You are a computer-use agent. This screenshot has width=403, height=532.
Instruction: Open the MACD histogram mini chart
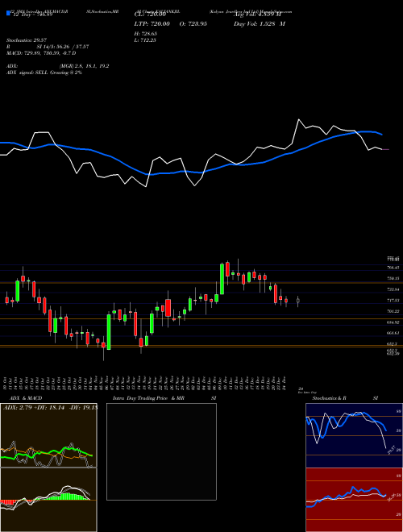click(48, 500)
